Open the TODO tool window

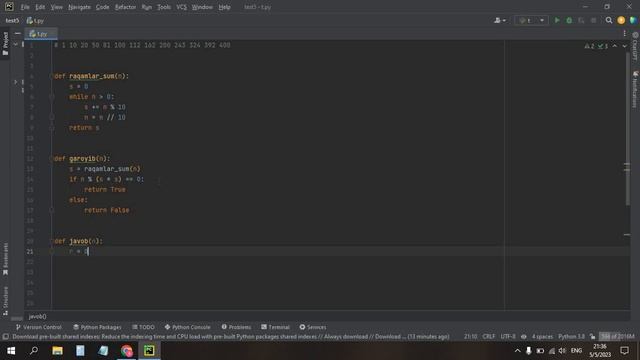coord(143,327)
